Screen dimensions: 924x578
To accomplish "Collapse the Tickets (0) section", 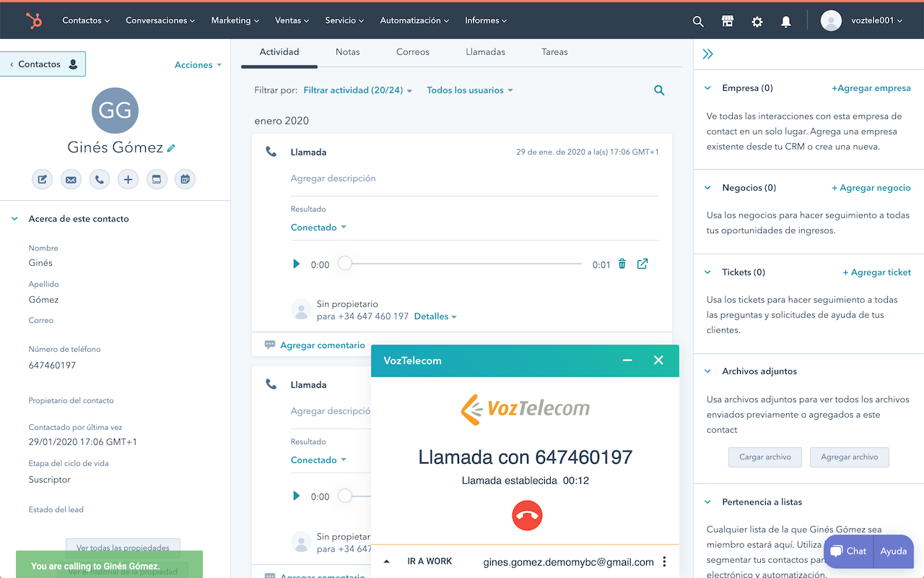I will tap(707, 272).
